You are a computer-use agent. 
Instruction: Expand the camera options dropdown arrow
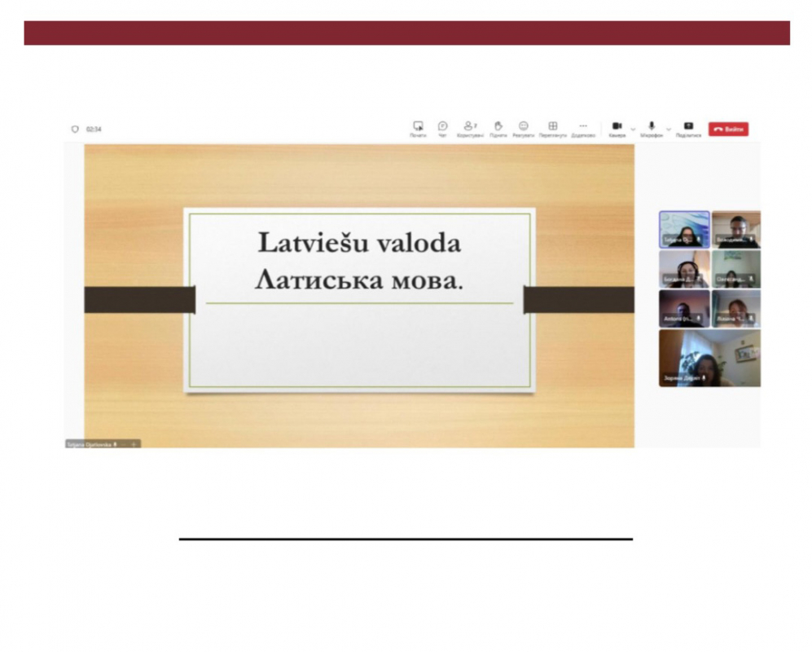[633, 129]
